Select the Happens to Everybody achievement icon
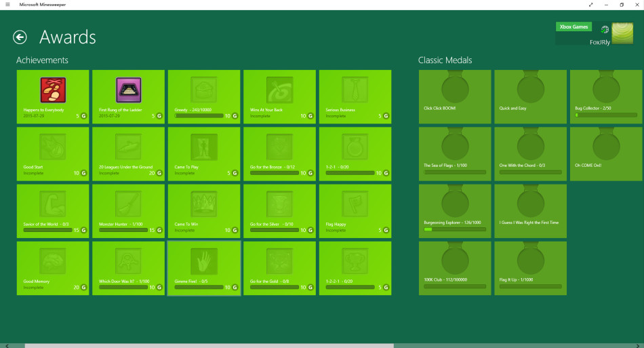 click(x=53, y=90)
